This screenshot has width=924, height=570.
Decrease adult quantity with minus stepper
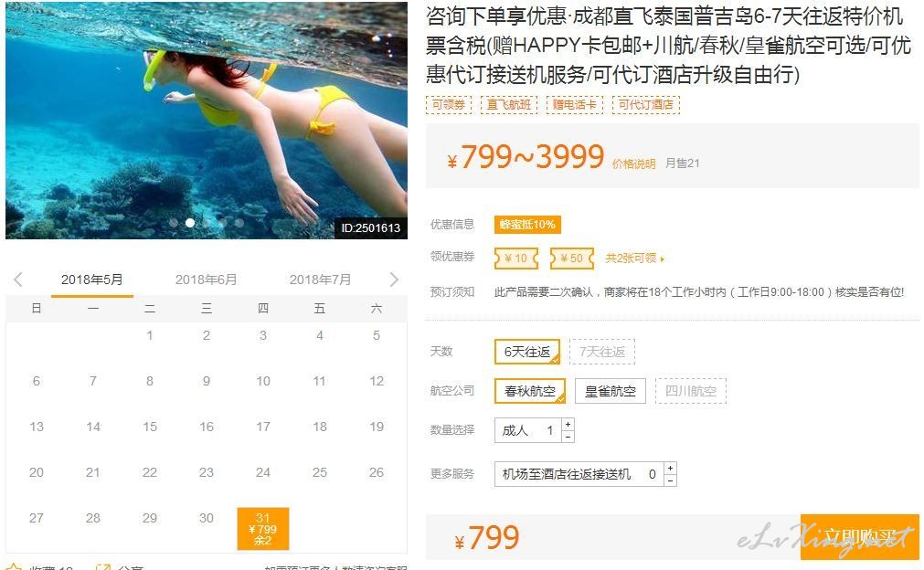click(x=568, y=437)
